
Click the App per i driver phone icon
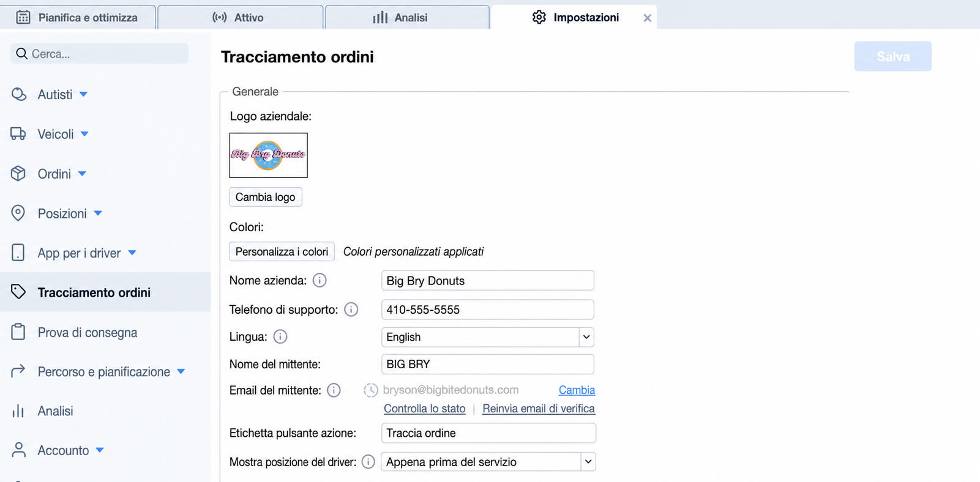click(18, 253)
